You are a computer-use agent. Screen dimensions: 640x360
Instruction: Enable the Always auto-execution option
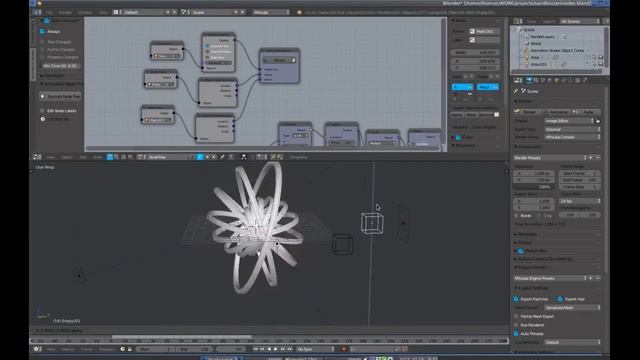[42, 31]
